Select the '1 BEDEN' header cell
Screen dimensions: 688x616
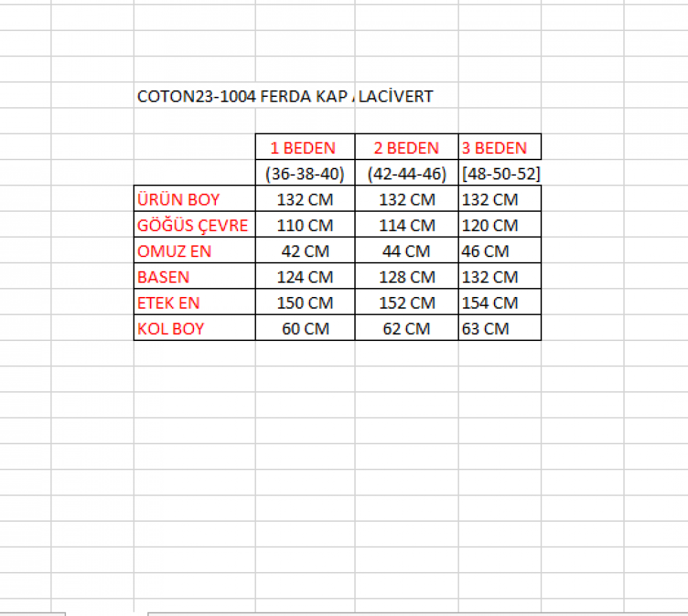[x=305, y=147]
